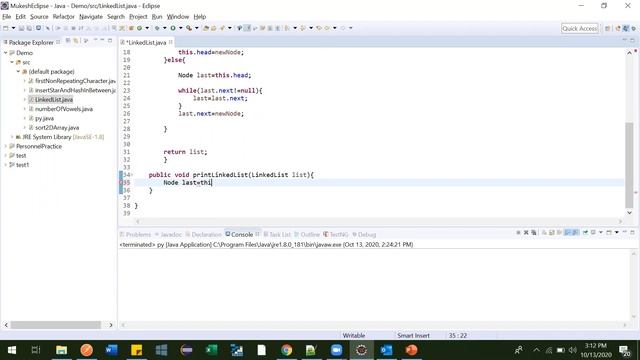Toggle Show Console on standard output

coord(567,233)
